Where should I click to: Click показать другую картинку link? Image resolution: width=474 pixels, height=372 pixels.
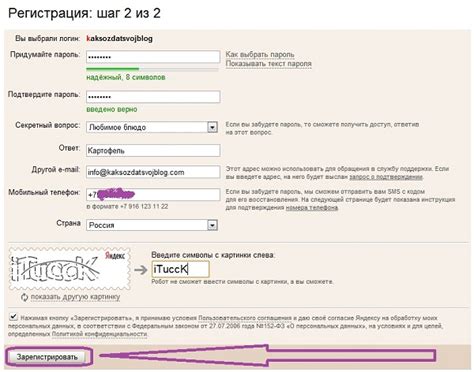75,297
